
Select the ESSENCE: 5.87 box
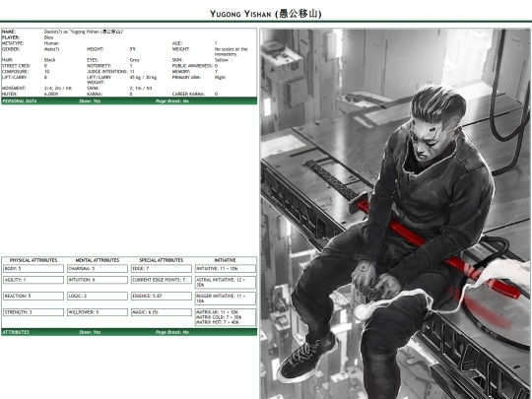162,296
